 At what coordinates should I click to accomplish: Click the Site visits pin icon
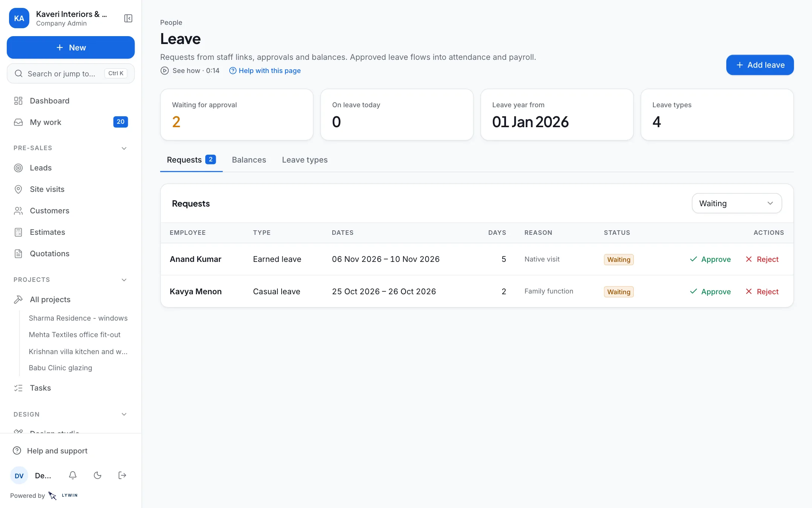[18, 189]
